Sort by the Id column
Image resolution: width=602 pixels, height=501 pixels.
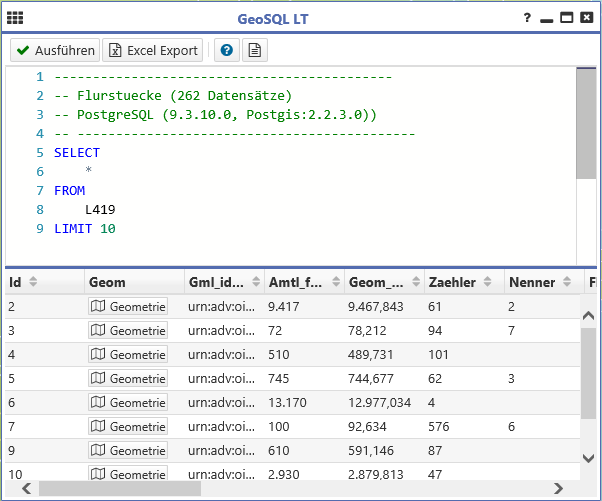pyautogui.click(x=33, y=282)
